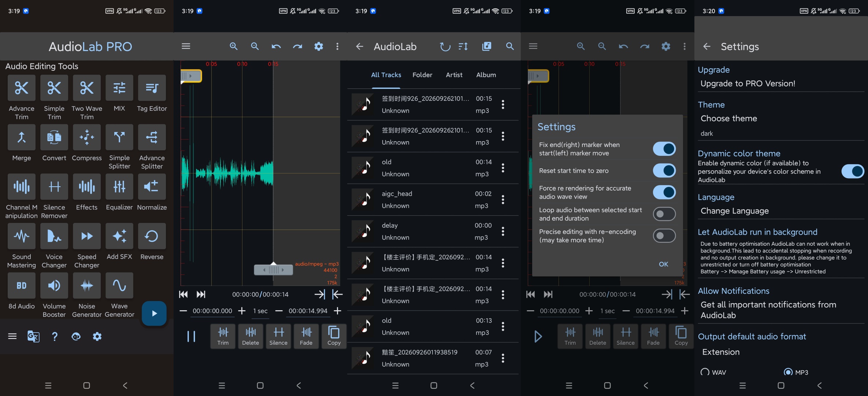Viewport: 868px width, 396px height.
Task: Click the yellow start marker handle
Action: pos(191,76)
